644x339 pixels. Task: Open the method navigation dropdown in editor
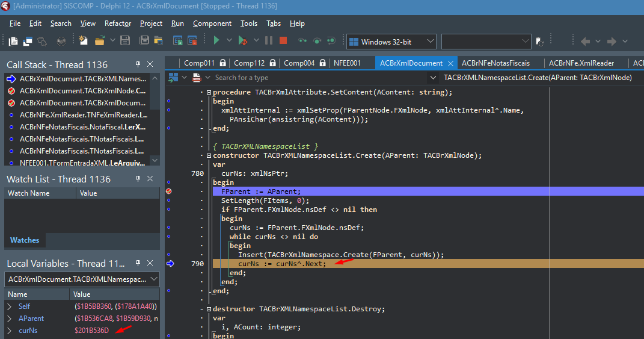[432, 77]
